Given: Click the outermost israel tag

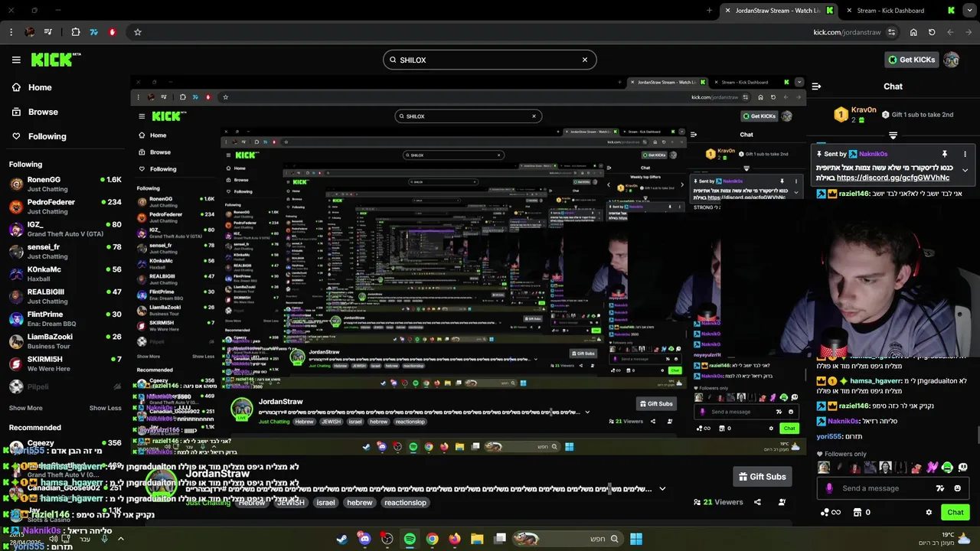Looking at the screenshot, I should [326, 503].
